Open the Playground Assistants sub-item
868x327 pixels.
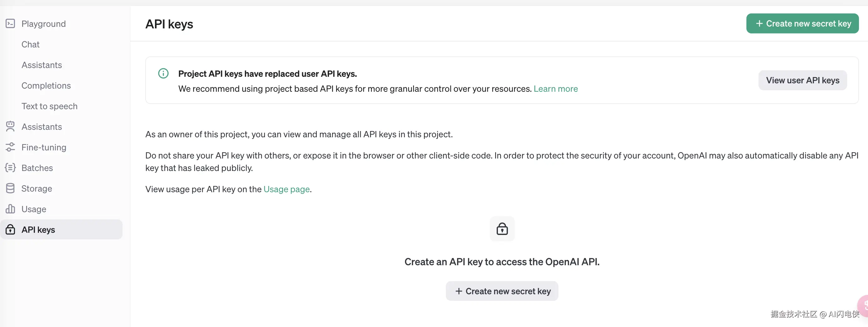[41, 65]
